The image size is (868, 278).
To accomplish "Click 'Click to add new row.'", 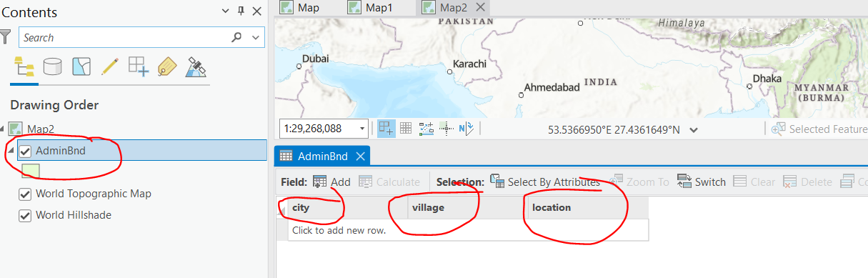I will pos(339,230).
